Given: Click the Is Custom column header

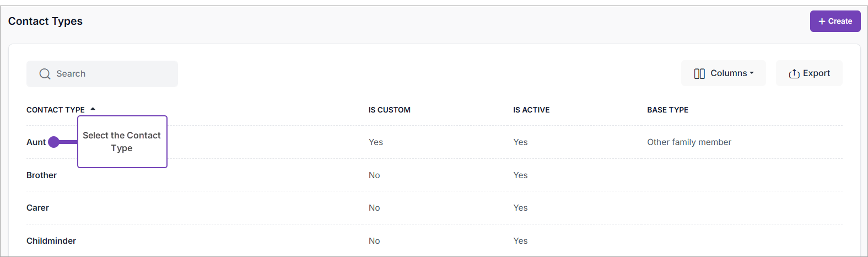Looking at the screenshot, I should click(x=389, y=110).
